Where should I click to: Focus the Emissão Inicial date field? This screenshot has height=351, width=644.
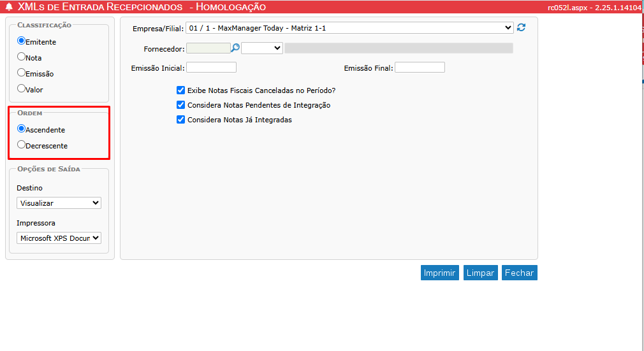pyautogui.click(x=211, y=68)
